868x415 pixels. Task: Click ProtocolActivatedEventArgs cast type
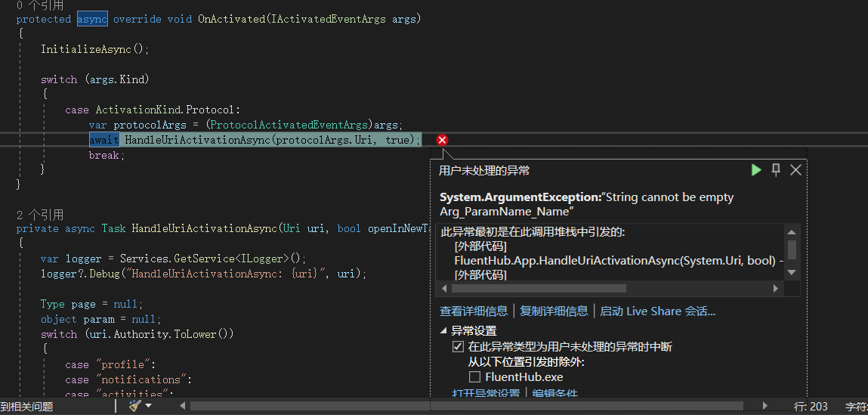coord(289,125)
